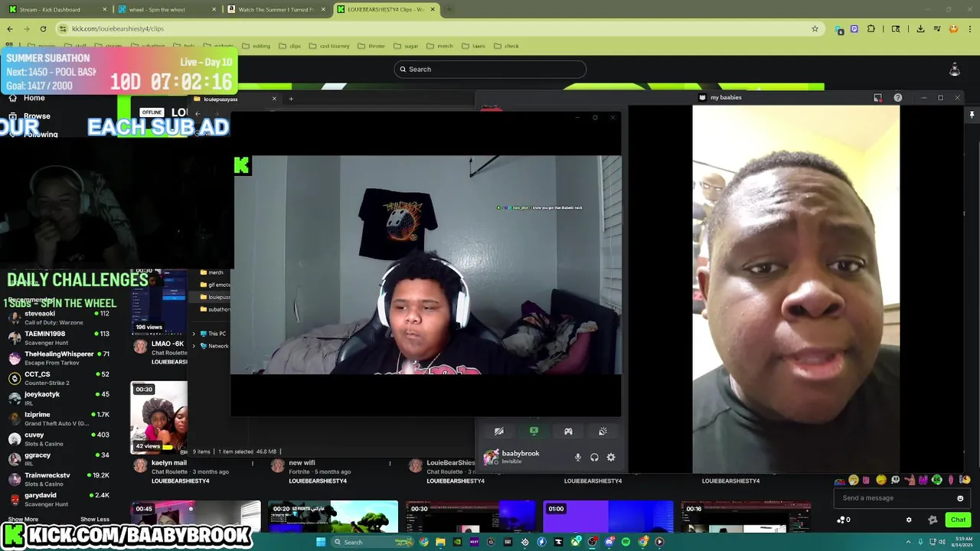Open Discord from the taskbar
This screenshot has height=551, width=980.
coord(609,542)
